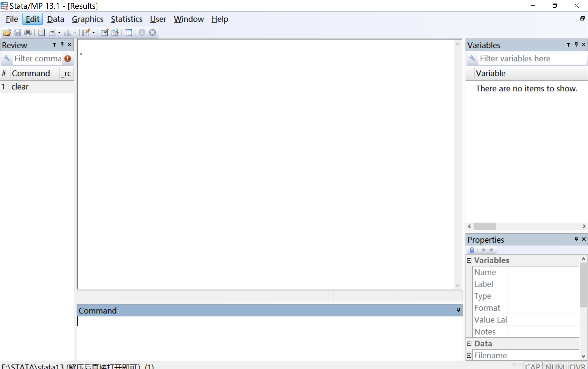Image resolution: width=588 pixels, height=369 pixels.
Task: Select the 'clear' command in Review
Action: [20, 87]
